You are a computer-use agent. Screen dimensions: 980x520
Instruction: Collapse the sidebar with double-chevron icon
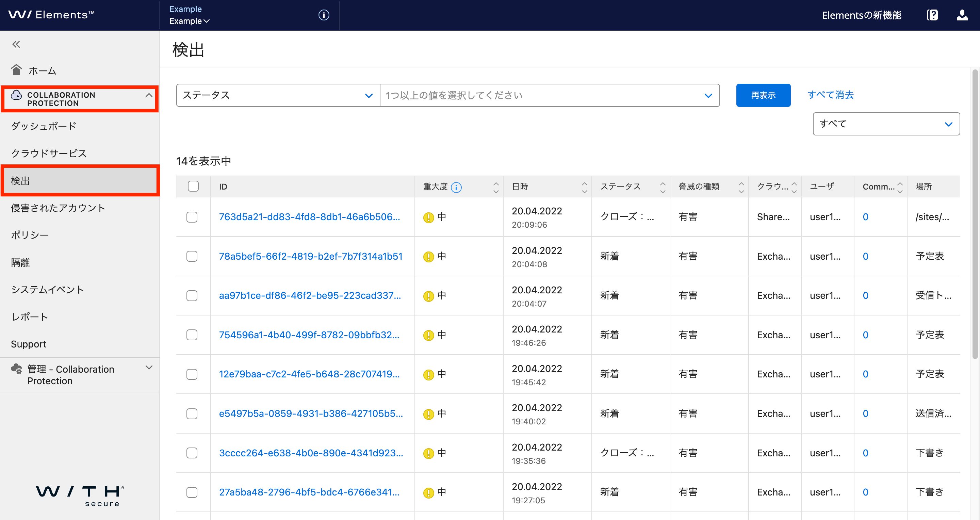coord(16,45)
